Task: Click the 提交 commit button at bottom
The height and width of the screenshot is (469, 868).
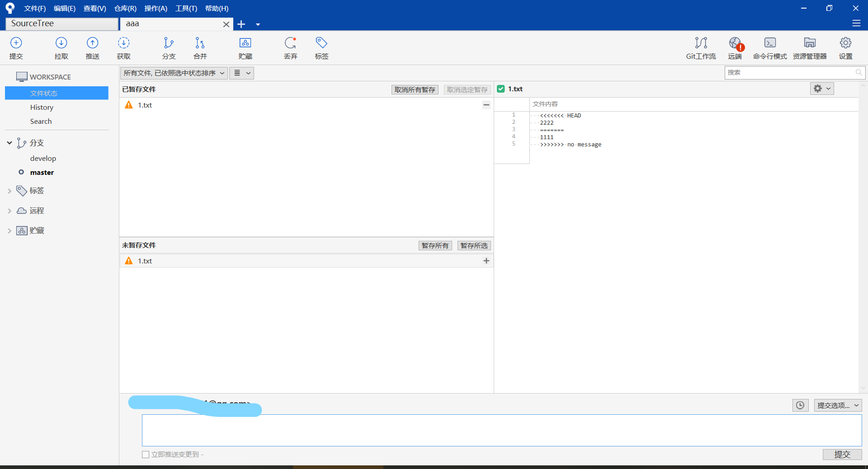Action: pyautogui.click(x=842, y=455)
